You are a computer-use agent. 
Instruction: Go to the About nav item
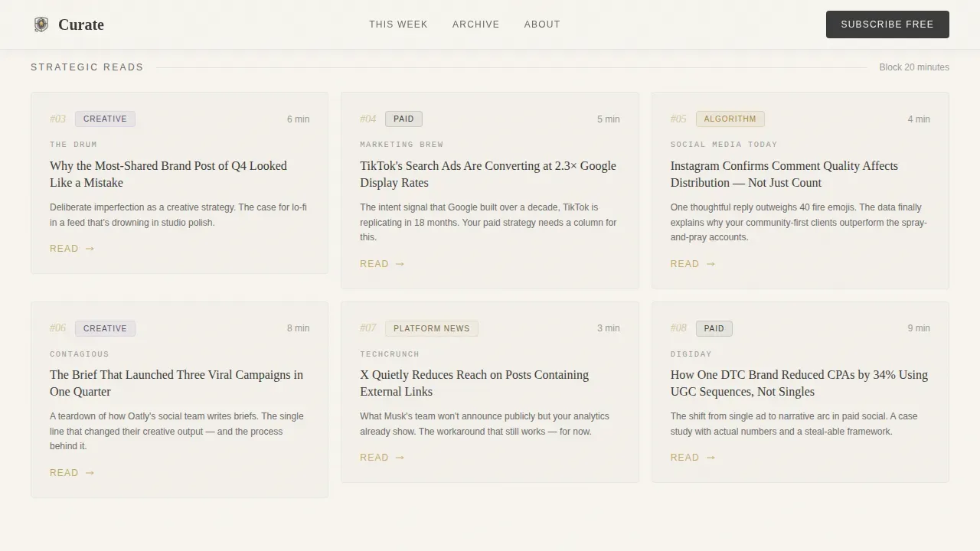(542, 24)
